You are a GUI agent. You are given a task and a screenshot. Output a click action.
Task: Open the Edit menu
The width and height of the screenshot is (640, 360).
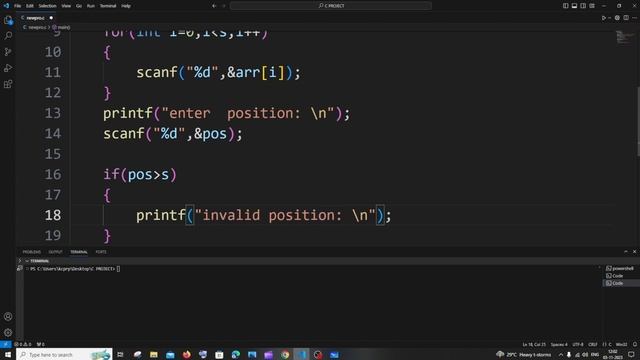click(30, 6)
